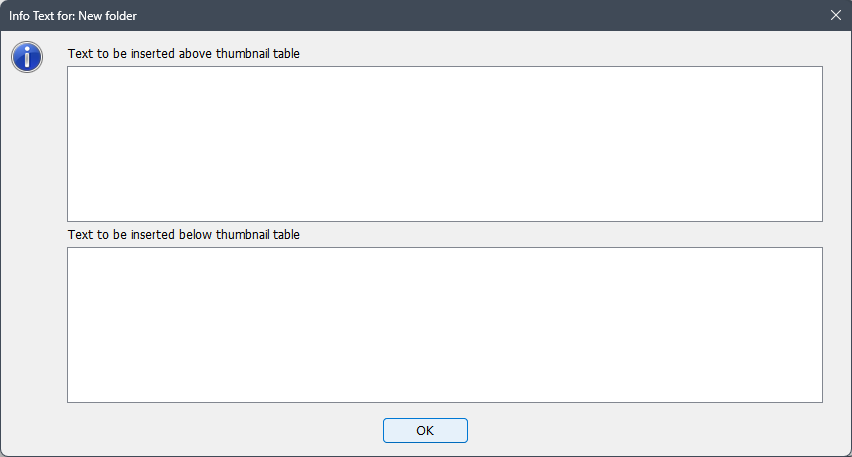
Task: Click the dialog's info symbol graphic
Action: (27, 57)
